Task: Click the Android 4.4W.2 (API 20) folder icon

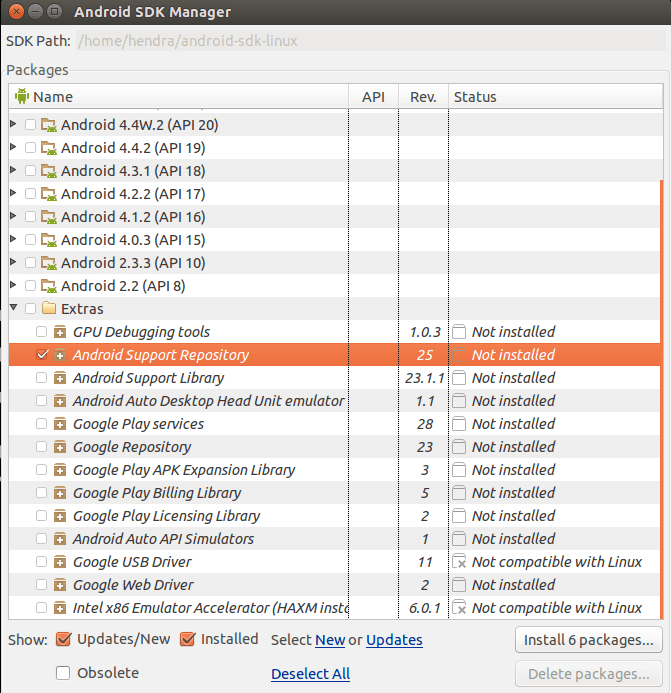Action: (49, 125)
